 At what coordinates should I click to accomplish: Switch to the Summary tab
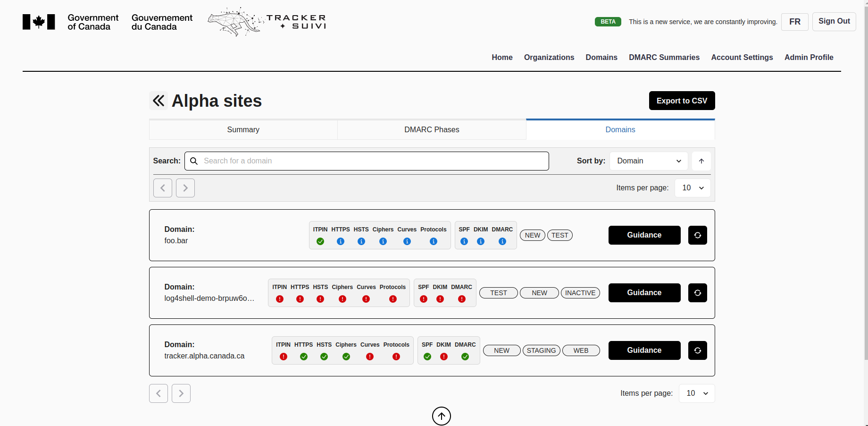pyautogui.click(x=243, y=129)
